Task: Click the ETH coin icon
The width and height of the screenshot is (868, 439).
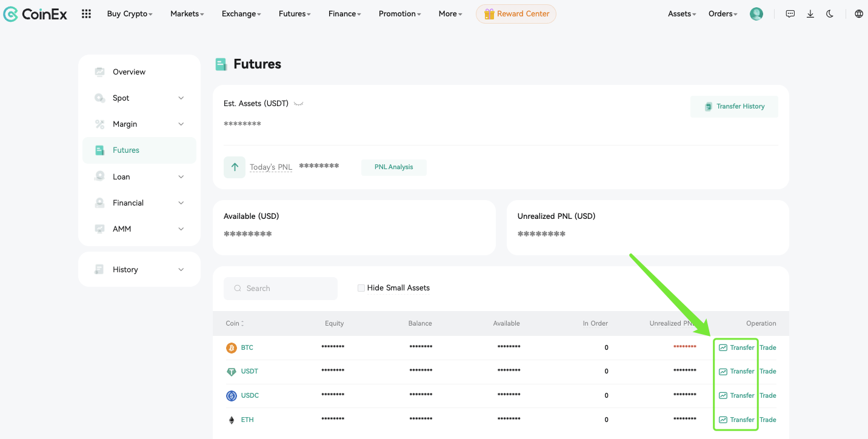Action: point(231,420)
